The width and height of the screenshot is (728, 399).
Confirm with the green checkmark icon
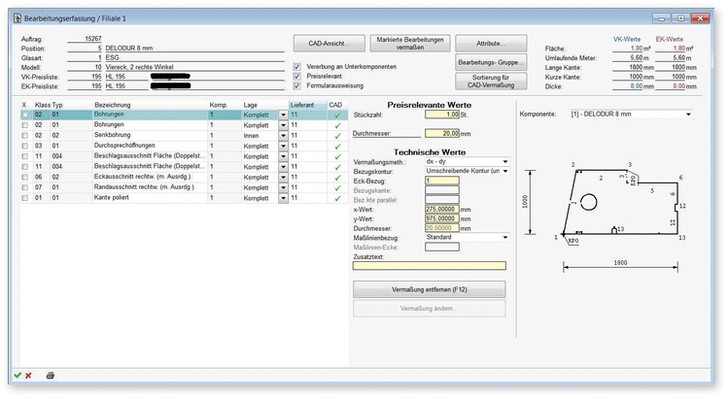click(18, 375)
